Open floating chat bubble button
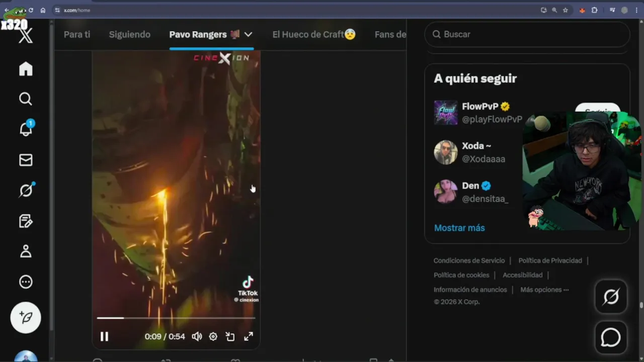 tap(611, 337)
